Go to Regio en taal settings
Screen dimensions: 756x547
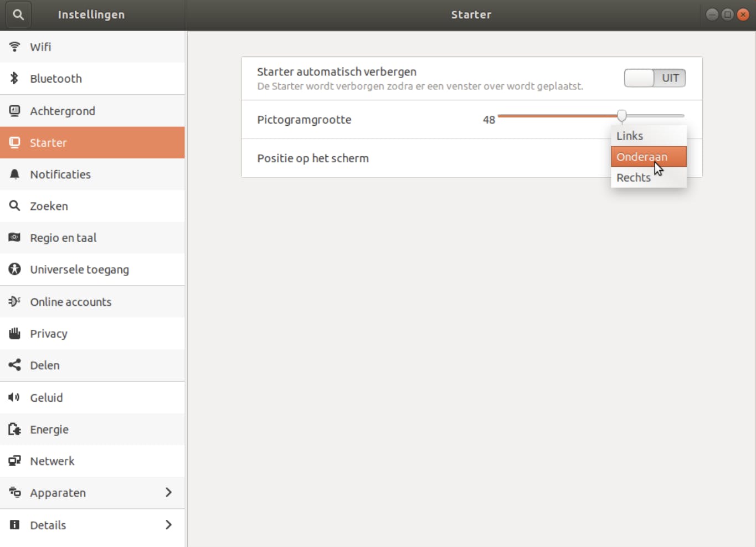tap(63, 238)
